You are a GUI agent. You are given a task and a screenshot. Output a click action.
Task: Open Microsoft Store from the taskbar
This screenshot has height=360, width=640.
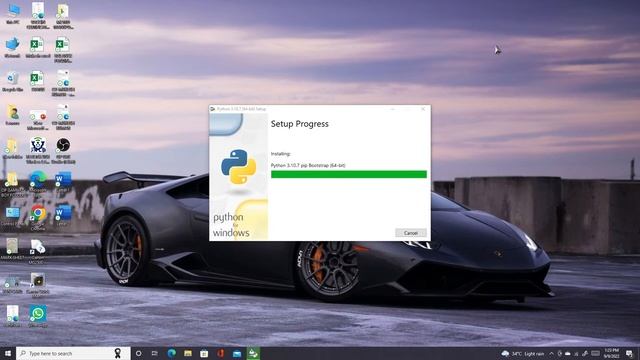pyautogui.click(x=204, y=353)
